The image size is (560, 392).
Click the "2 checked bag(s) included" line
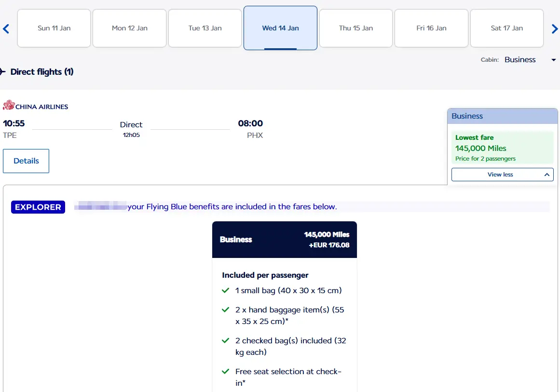pos(290,346)
